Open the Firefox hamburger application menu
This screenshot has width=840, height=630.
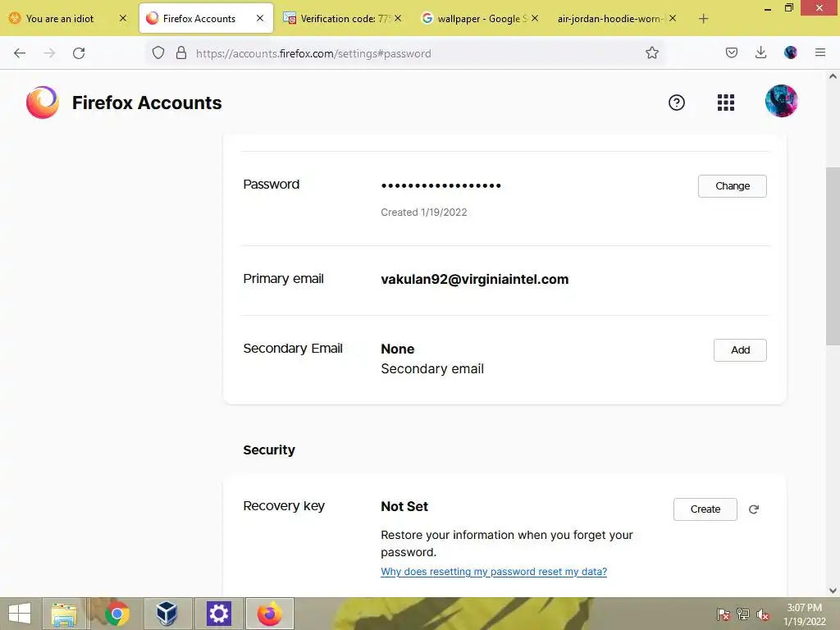(820, 52)
